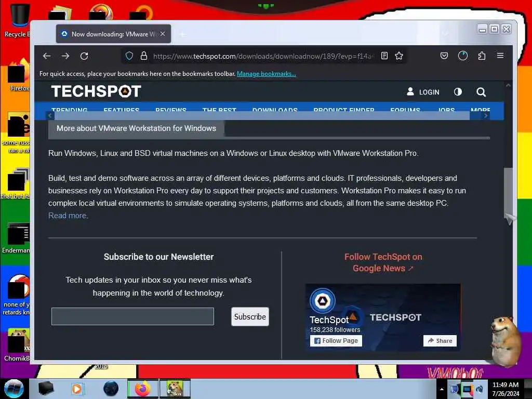This screenshot has width=532, height=399.
Task: Click the TechSpot logo
Action: coord(96,91)
